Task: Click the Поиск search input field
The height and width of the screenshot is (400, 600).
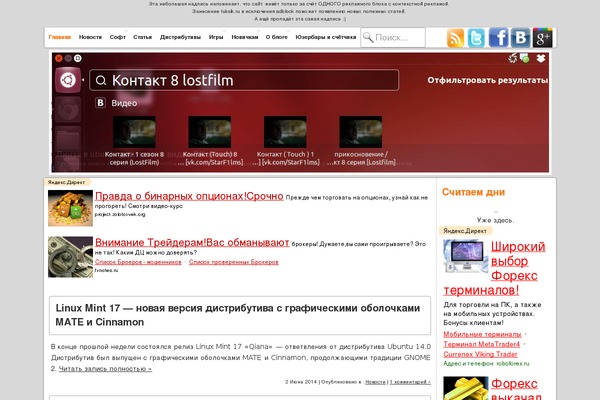Action: [x=393, y=38]
